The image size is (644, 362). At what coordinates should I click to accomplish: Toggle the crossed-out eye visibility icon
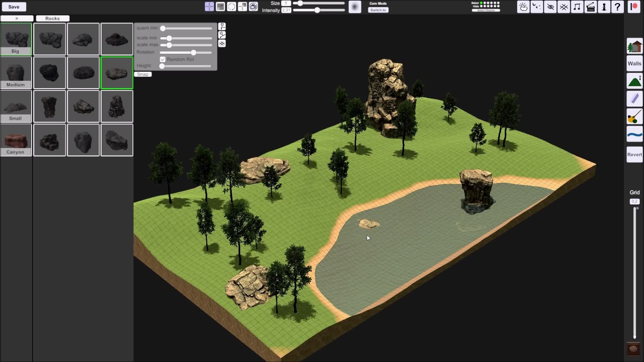(x=550, y=7)
